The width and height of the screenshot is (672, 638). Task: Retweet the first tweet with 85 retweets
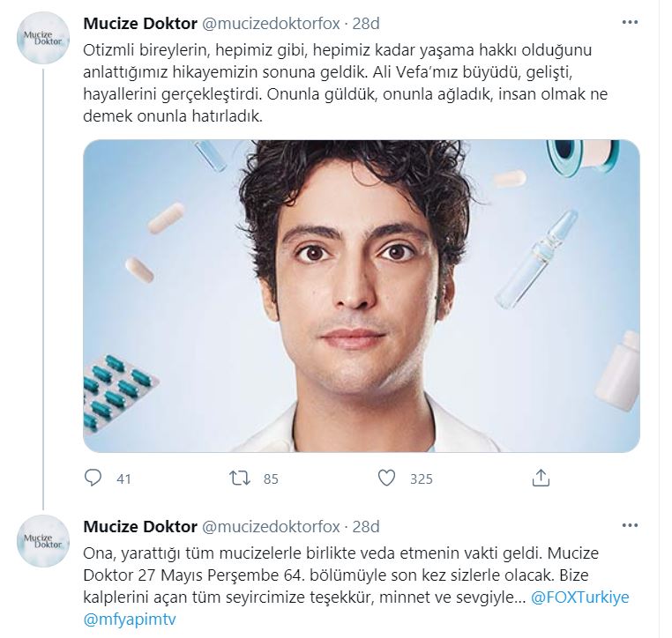tap(240, 478)
